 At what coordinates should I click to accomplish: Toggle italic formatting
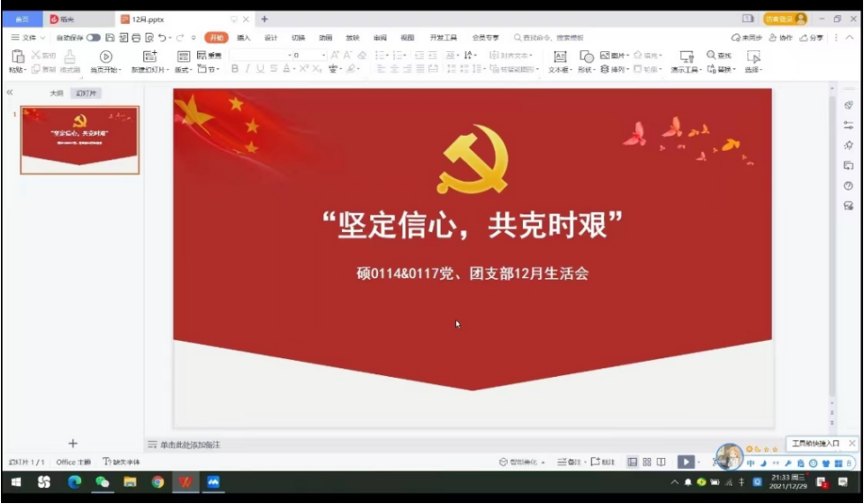(248, 69)
